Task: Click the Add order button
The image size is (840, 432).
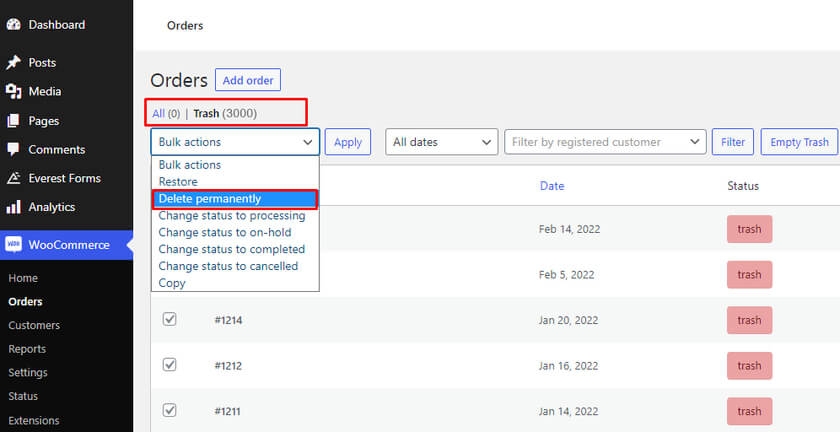Action: tap(248, 80)
